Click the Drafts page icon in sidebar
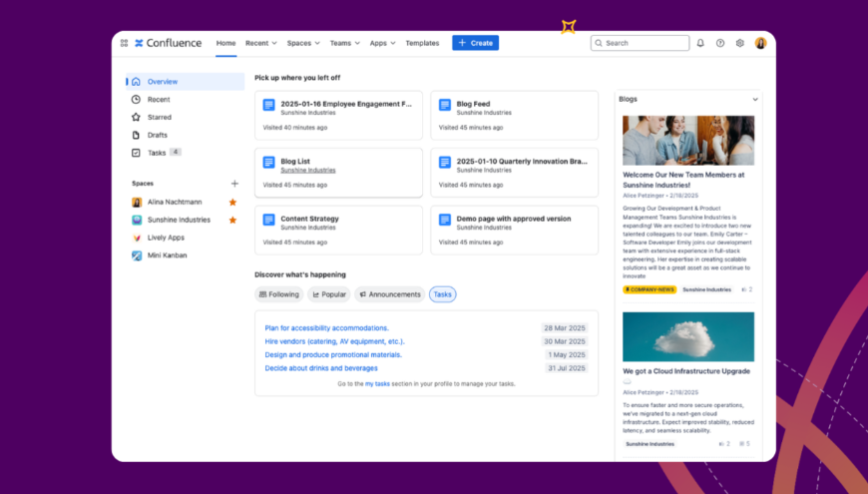This screenshot has width=868, height=494. (136, 135)
